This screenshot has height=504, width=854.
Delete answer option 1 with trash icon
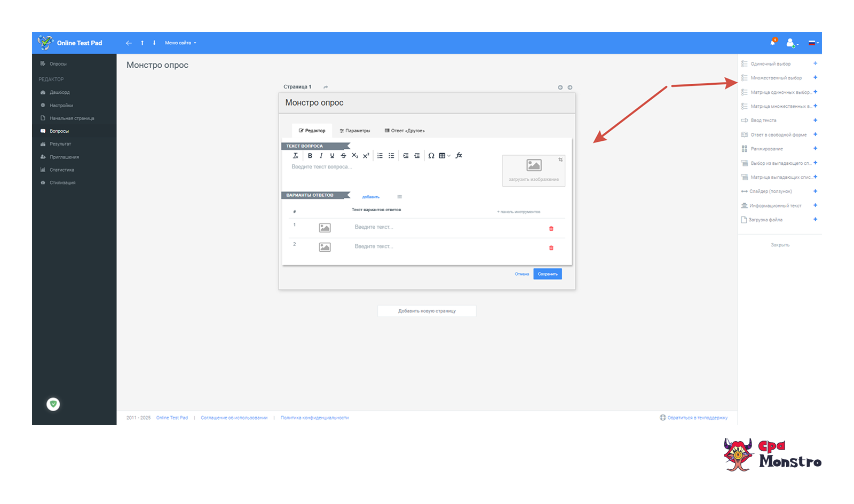[551, 229]
